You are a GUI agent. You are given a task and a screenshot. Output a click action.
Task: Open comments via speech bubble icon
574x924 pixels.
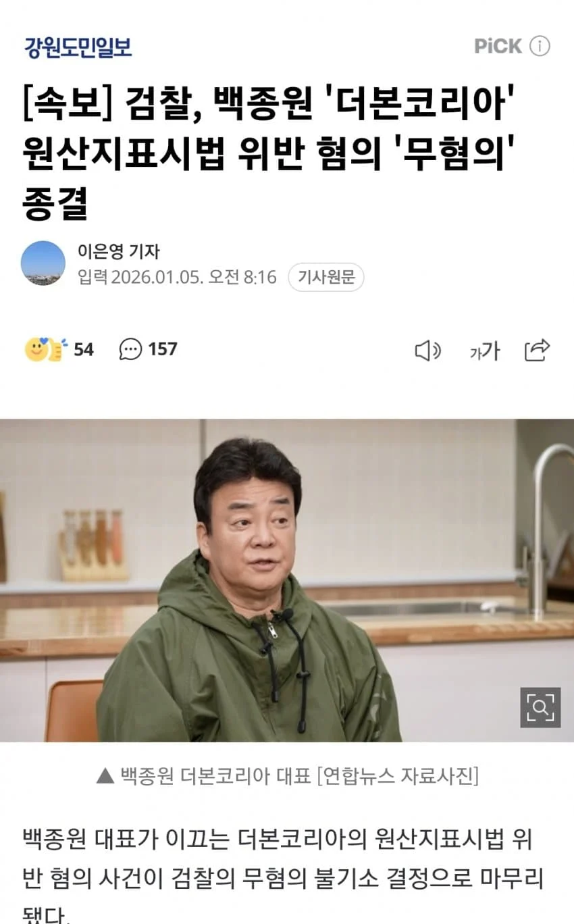[x=130, y=349]
